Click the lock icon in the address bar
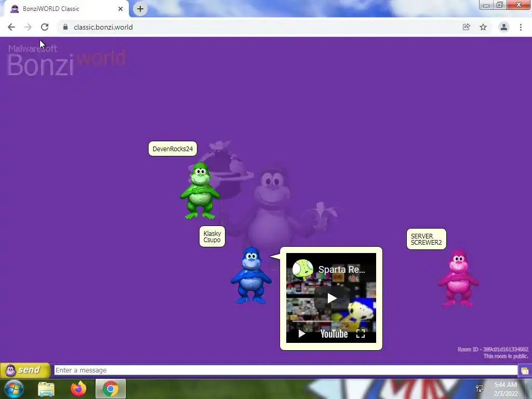 (x=65, y=27)
